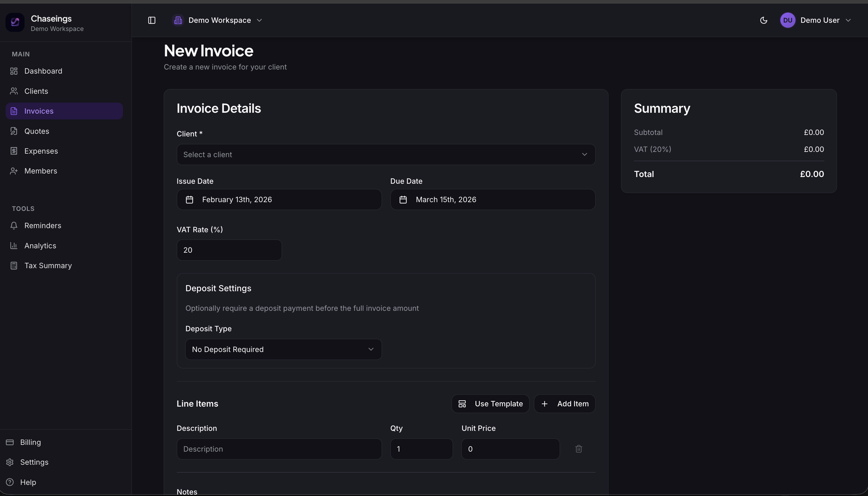The height and width of the screenshot is (496, 868).
Task: Select the Quotes icon in the sidebar
Action: tap(14, 131)
